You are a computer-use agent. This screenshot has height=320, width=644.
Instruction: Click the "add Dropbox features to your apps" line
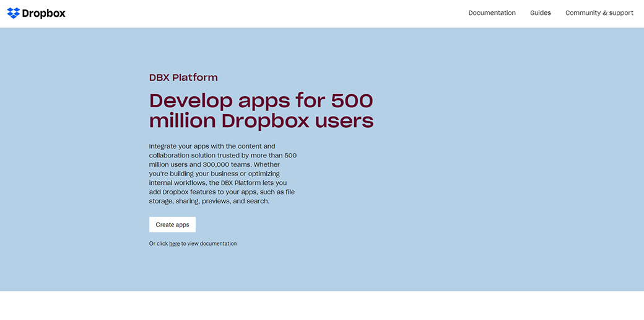coord(209,192)
